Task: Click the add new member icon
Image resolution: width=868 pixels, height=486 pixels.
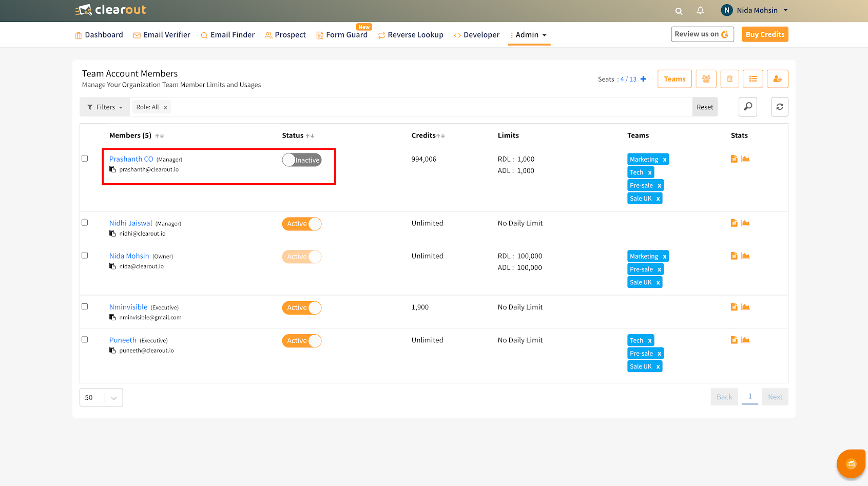Action: 777,79
